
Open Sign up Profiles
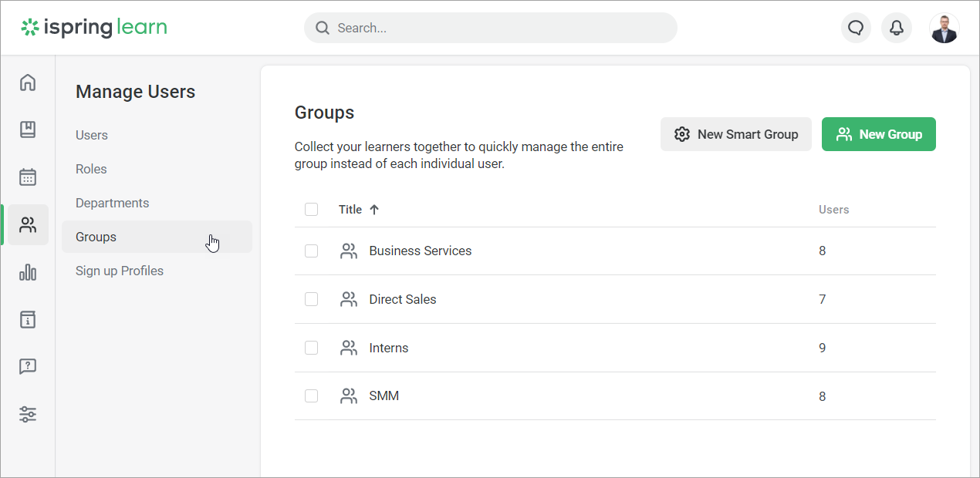(120, 271)
